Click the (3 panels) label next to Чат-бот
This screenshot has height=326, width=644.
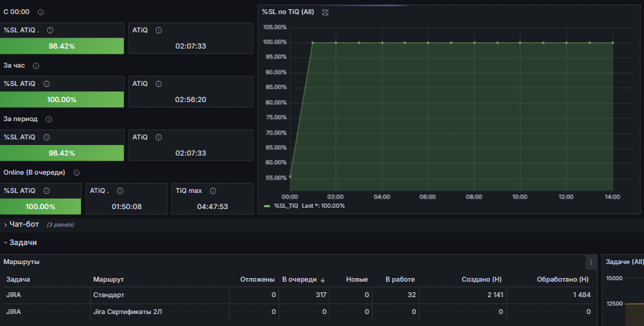[x=60, y=225]
